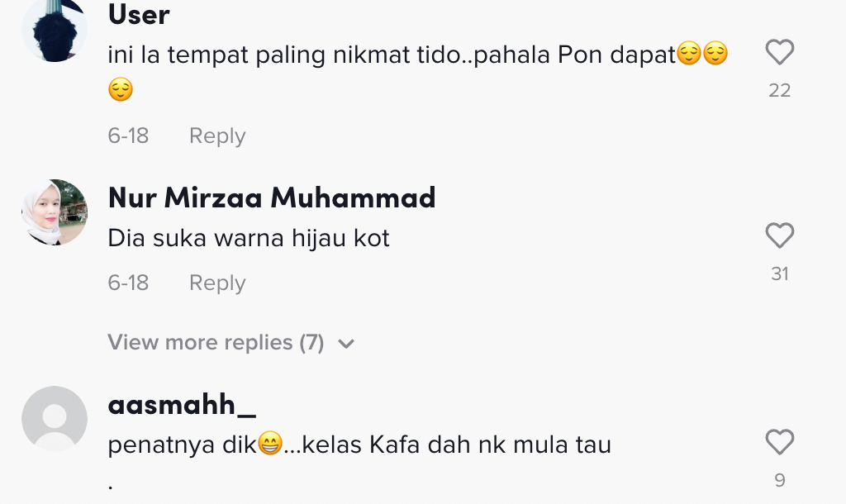Reply to Nur Mirzaa Muhammad's comment
The image size is (846, 504).
217,283
